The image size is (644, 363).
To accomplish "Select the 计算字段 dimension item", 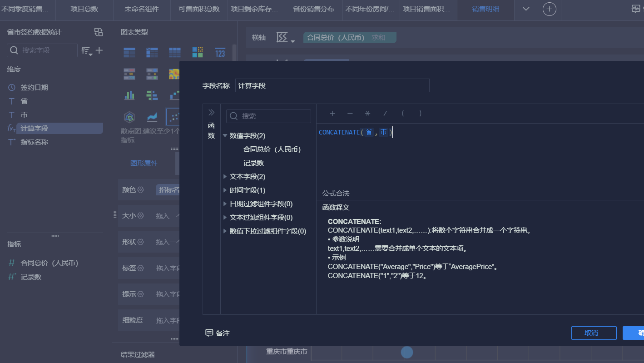I will [x=59, y=129].
